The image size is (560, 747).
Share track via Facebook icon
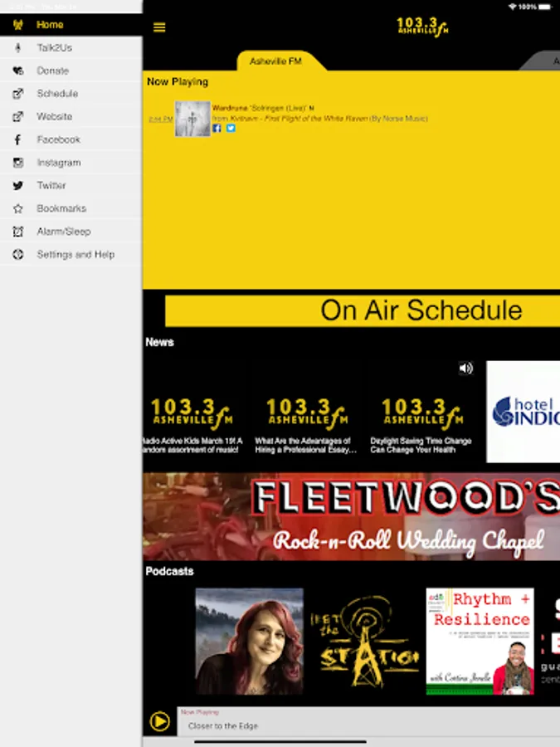pyautogui.click(x=217, y=128)
